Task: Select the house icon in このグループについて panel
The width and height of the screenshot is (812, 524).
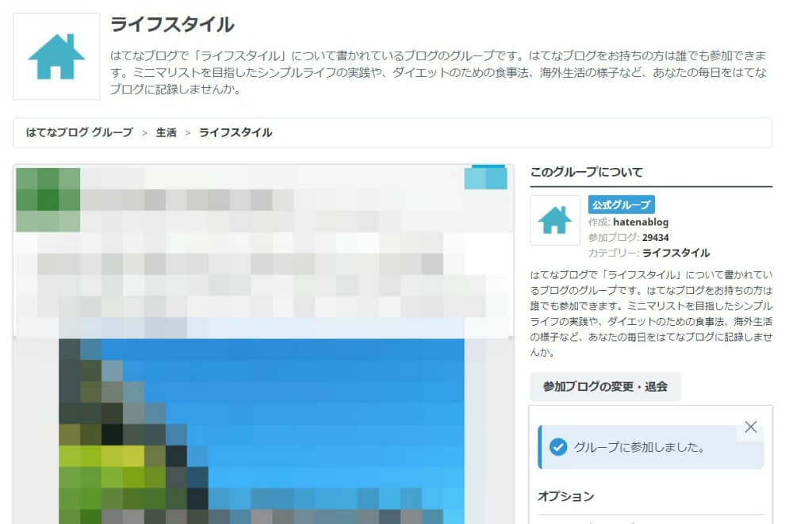Action: coord(553,220)
